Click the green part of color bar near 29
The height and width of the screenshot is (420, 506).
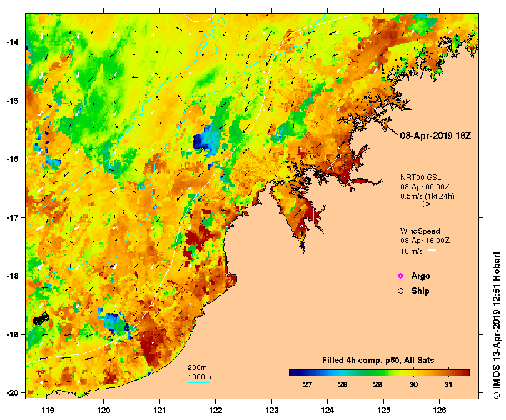[377, 373]
